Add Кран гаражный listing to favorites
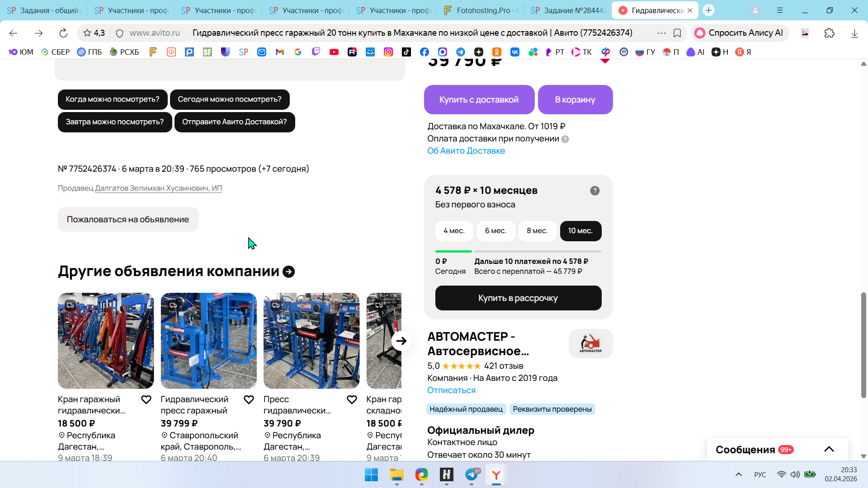Image resolution: width=868 pixels, height=488 pixels. click(x=146, y=400)
